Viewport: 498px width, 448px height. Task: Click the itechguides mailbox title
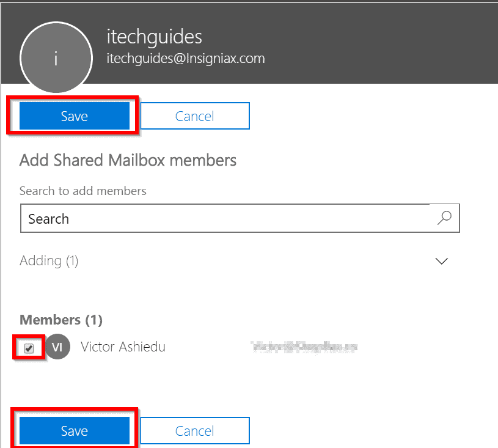(155, 37)
